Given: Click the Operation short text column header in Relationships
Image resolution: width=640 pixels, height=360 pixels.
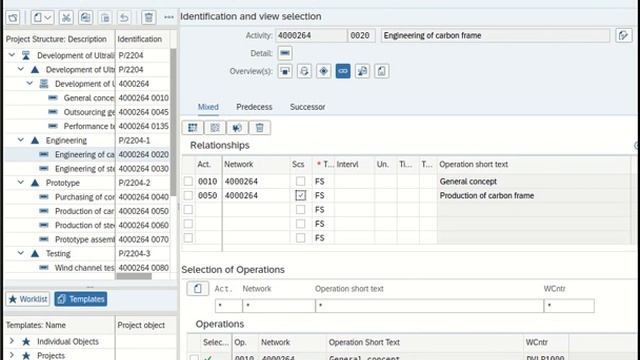Looking at the screenshot, I should point(473,164).
